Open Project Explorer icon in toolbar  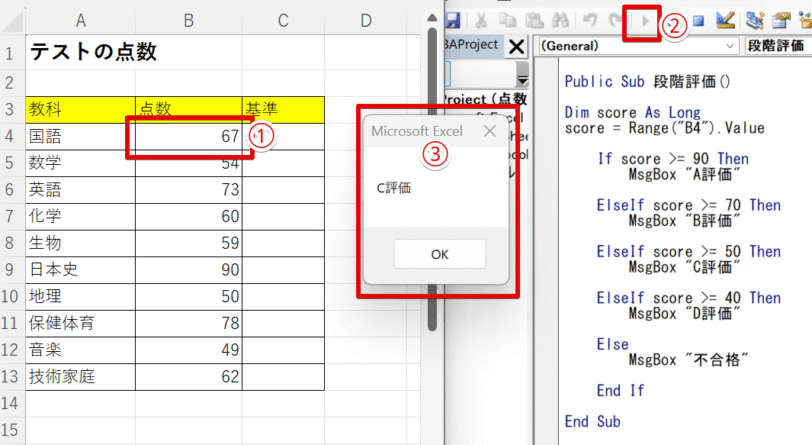(x=757, y=20)
